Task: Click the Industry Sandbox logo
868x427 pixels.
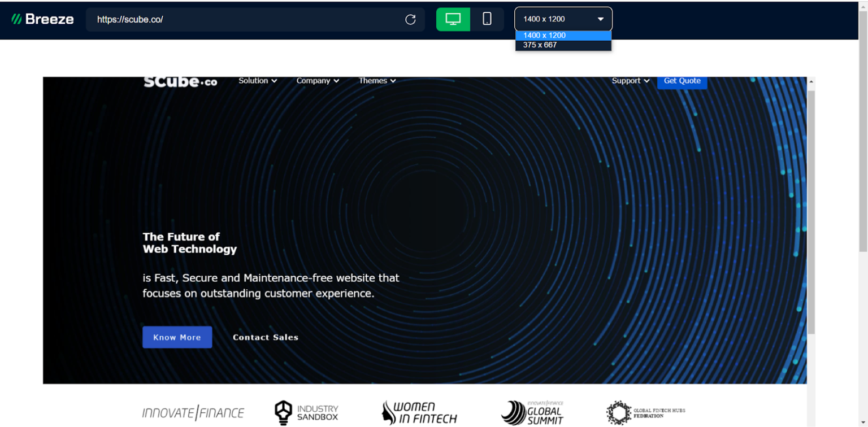Action: [x=306, y=413]
